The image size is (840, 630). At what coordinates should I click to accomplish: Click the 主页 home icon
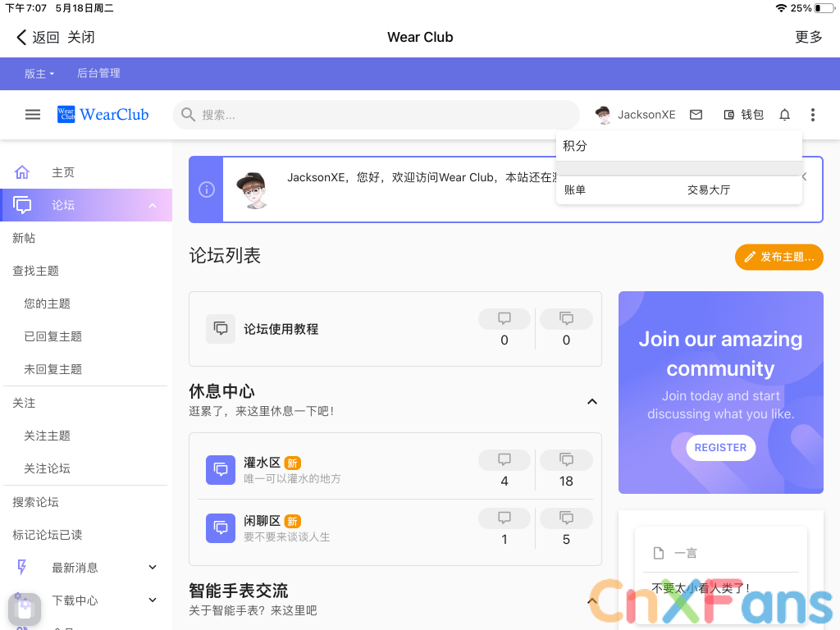tap(22, 172)
